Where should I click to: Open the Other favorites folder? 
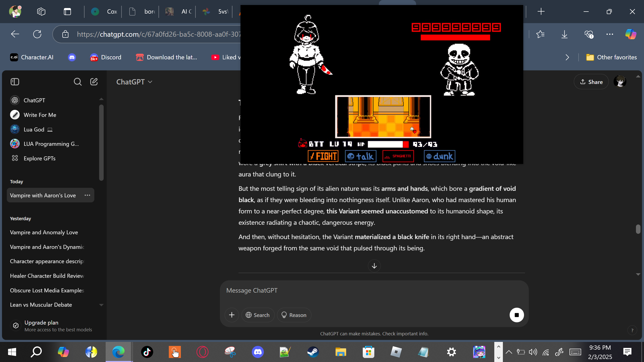click(x=611, y=57)
